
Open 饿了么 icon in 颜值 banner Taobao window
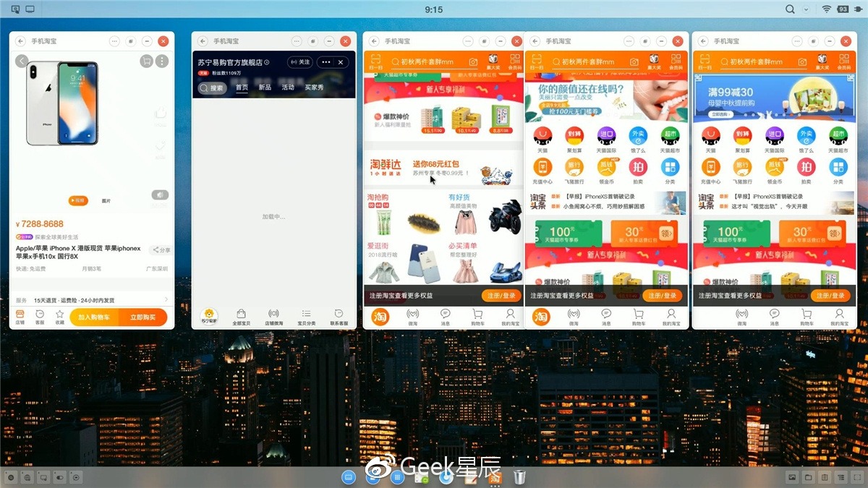click(x=638, y=139)
